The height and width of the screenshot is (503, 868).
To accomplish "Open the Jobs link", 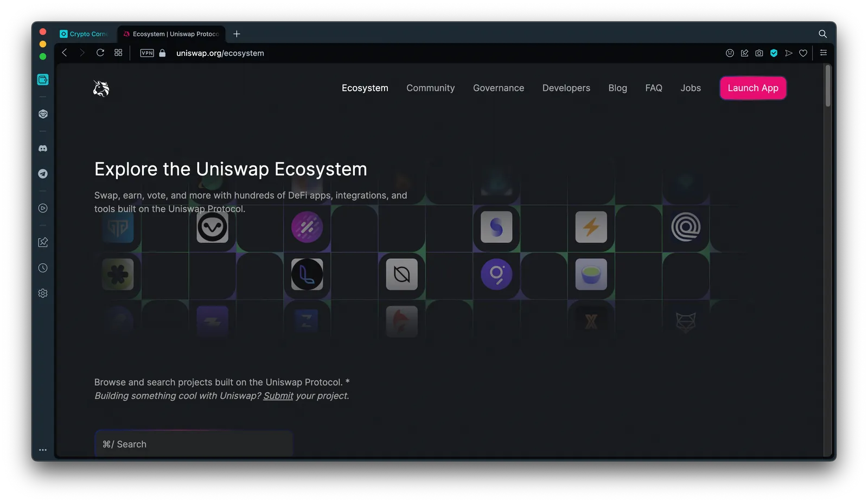I will coord(691,88).
